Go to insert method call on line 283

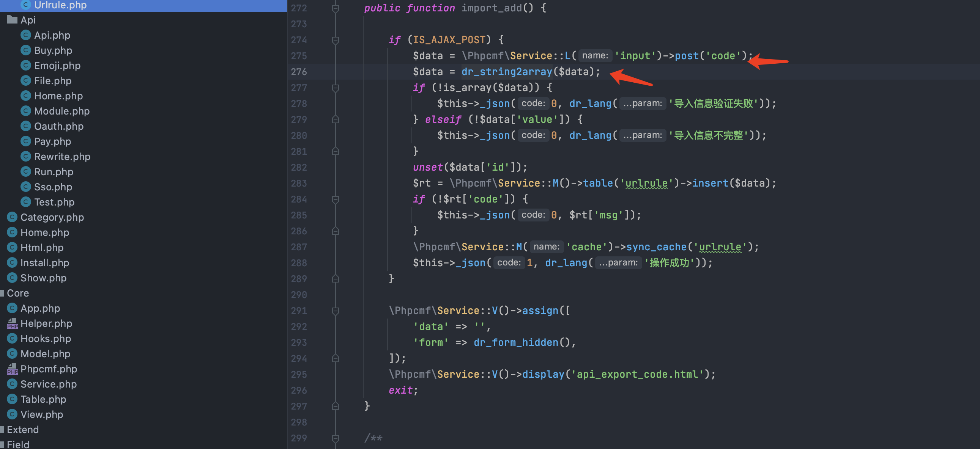tap(710, 183)
